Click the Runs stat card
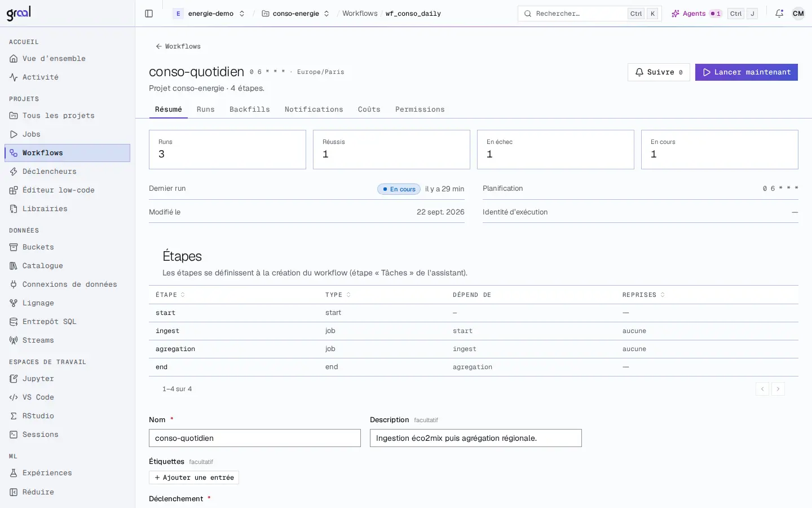Viewport: 812px width, 508px height. [227, 150]
